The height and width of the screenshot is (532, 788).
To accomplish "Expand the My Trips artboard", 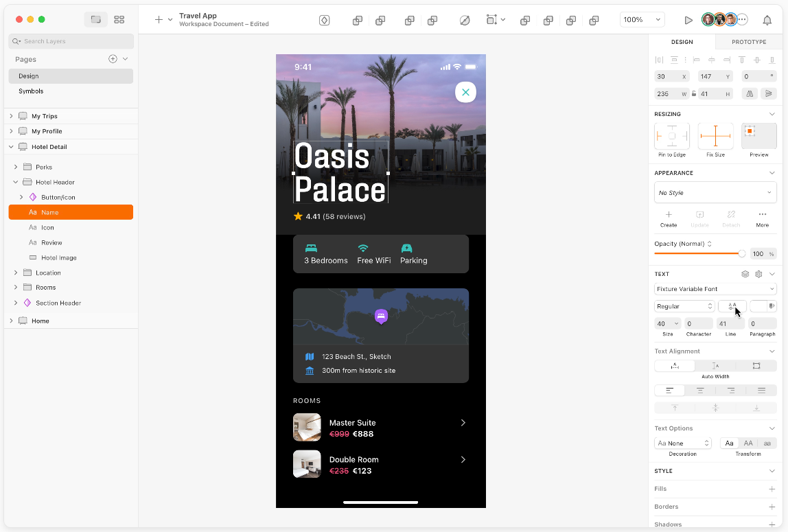I will [x=11, y=116].
